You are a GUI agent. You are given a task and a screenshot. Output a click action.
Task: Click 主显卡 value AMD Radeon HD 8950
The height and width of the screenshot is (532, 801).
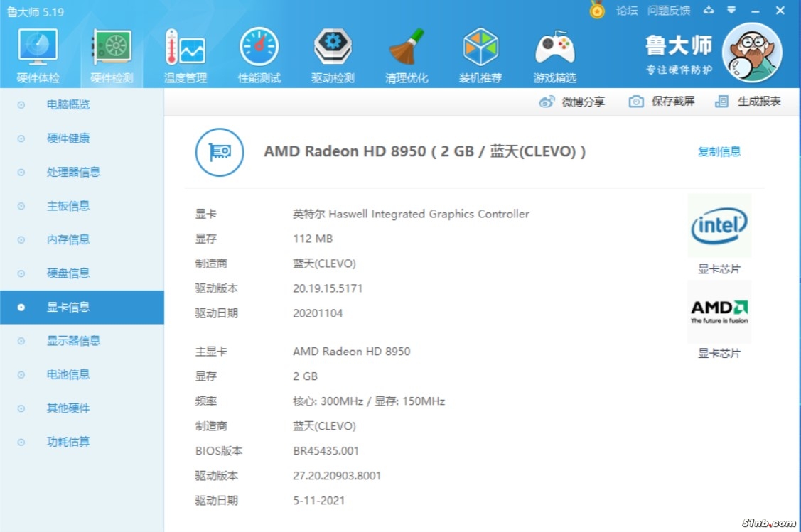pos(351,352)
